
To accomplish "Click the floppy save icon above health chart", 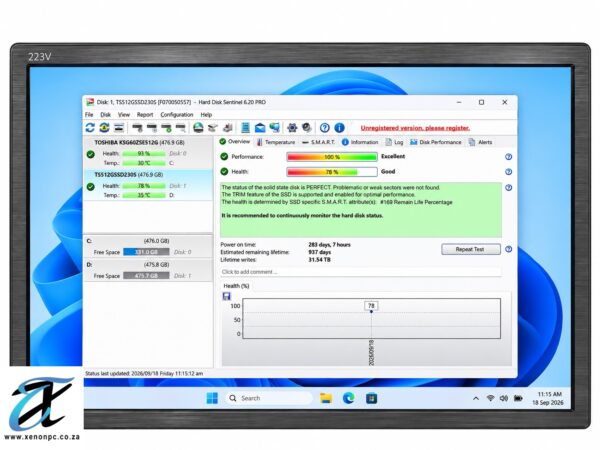I will click(227, 296).
